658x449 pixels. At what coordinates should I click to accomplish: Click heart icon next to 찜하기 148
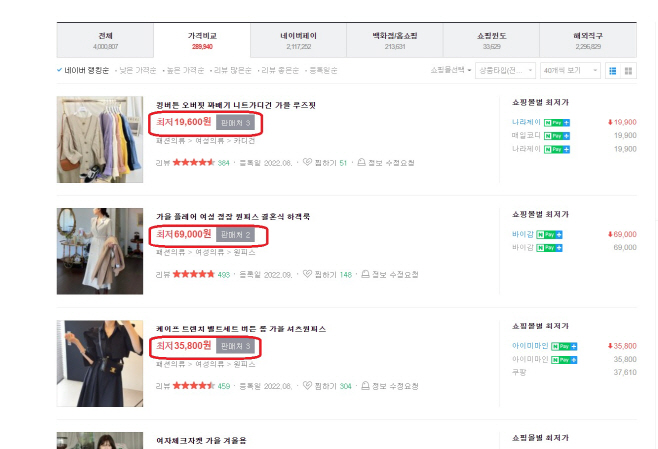point(307,274)
